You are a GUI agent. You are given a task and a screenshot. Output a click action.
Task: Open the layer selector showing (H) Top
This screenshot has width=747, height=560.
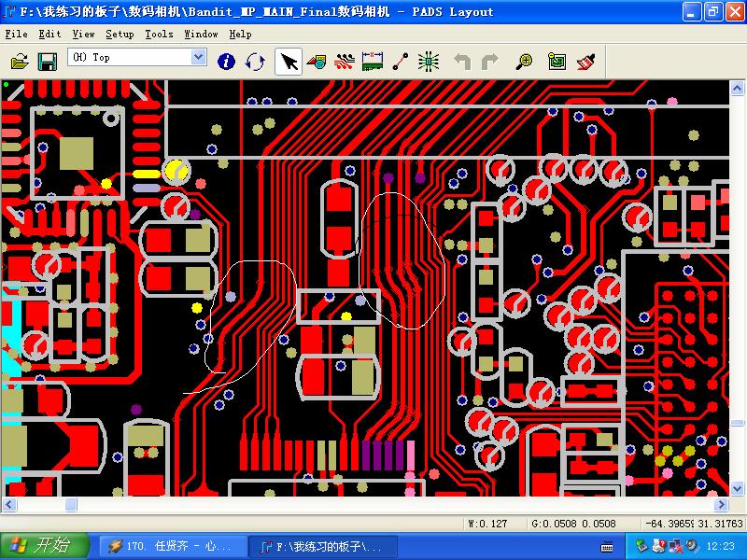click(137, 57)
